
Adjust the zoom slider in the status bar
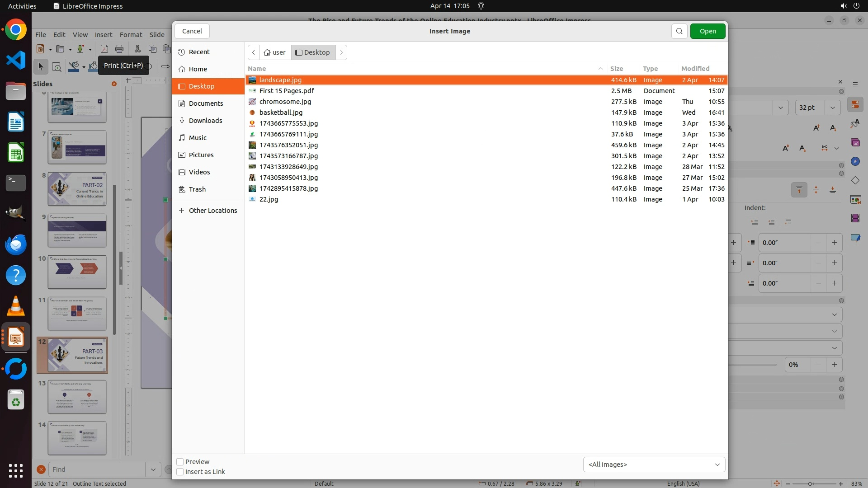810,484
